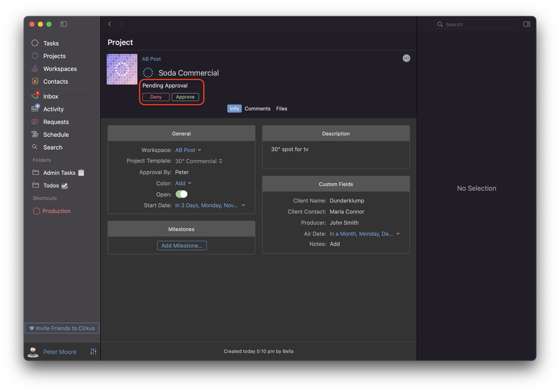This screenshot has height=392, width=560.
Task: Click the Soda Commercial status circle
Action: pyautogui.click(x=148, y=73)
